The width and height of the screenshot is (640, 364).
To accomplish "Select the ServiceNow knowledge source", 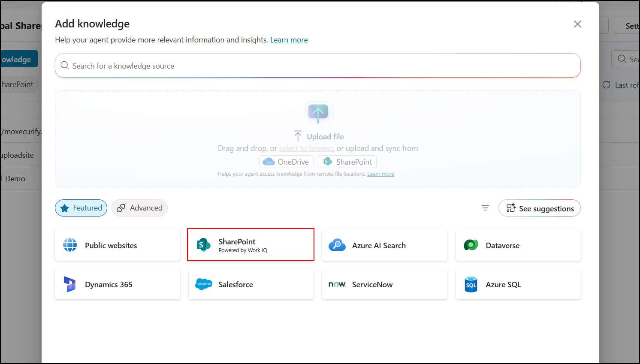I will tap(385, 284).
